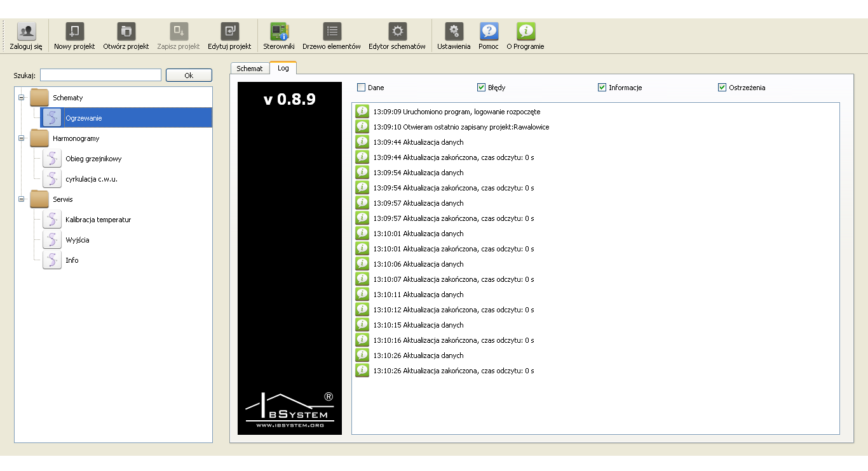Click the Info tree item icon
Image resolution: width=868 pixels, height=471 pixels.
(x=52, y=260)
